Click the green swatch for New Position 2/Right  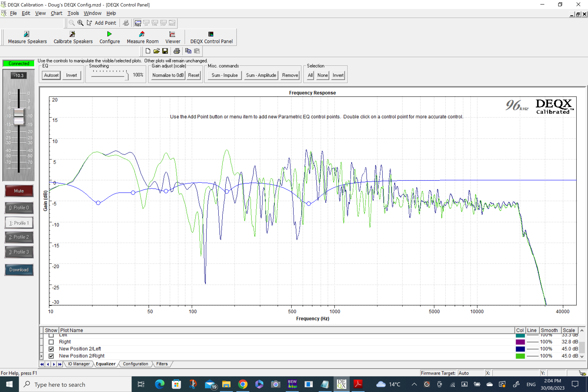point(520,356)
